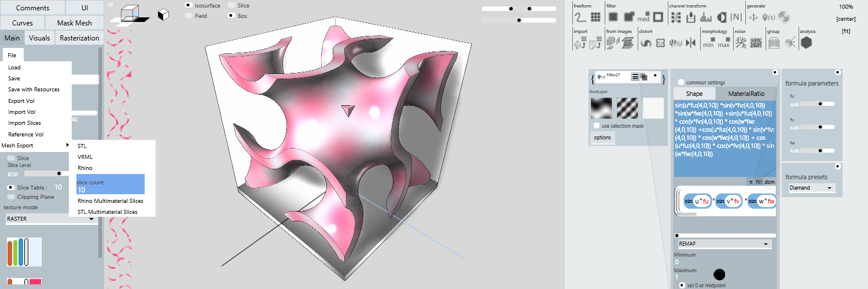
Task: Open the texture mode RASTER dropdown
Action: [x=51, y=219]
